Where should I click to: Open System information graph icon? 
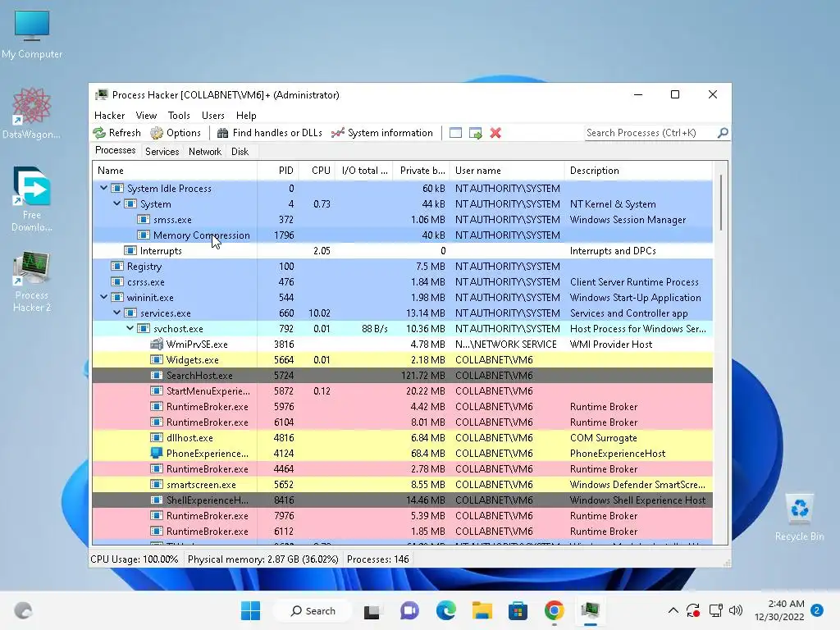click(x=337, y=133)
